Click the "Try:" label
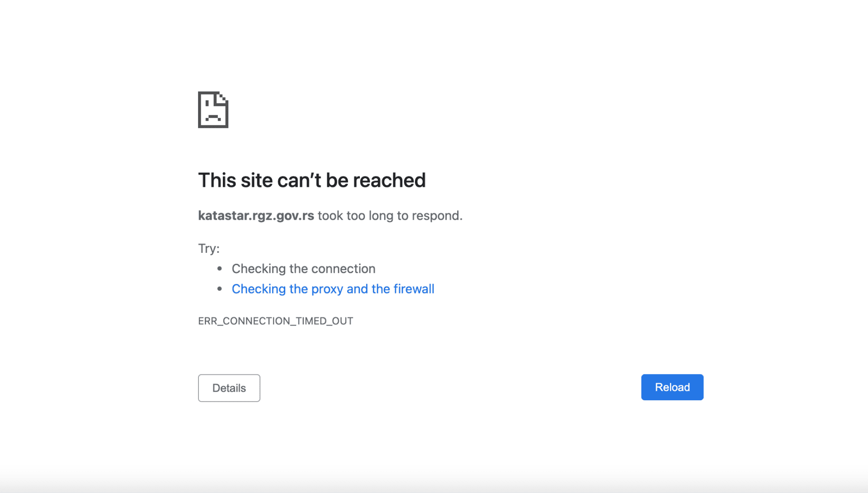 [208, 248]
